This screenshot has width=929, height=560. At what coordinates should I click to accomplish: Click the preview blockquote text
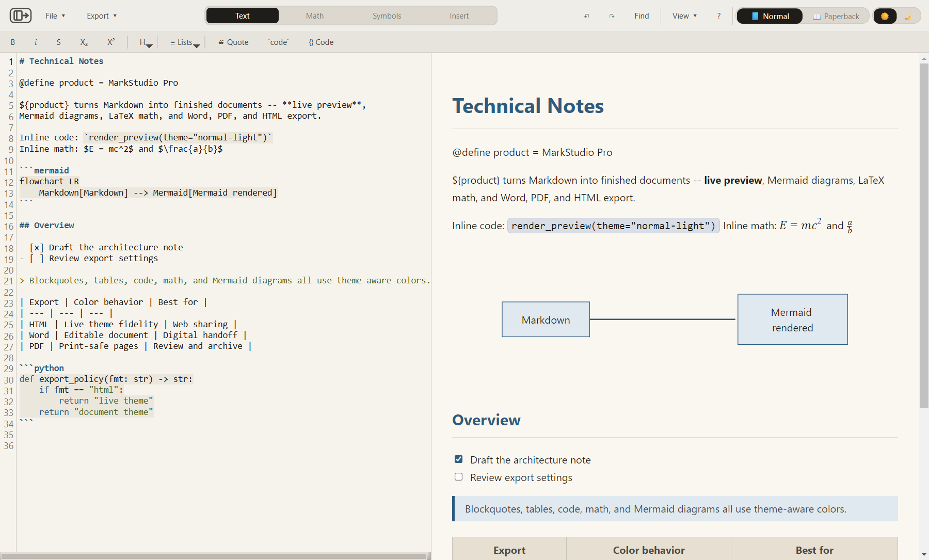tap(655, 509)
